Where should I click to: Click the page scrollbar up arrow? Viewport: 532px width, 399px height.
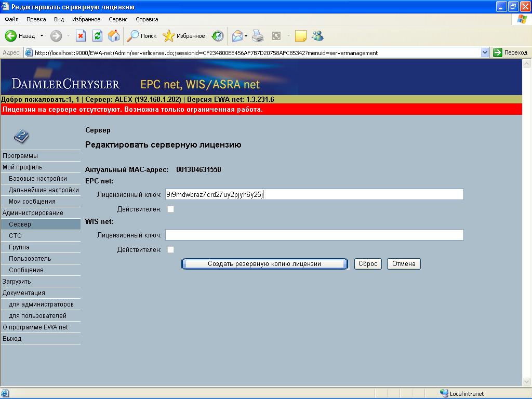(527, 63)
